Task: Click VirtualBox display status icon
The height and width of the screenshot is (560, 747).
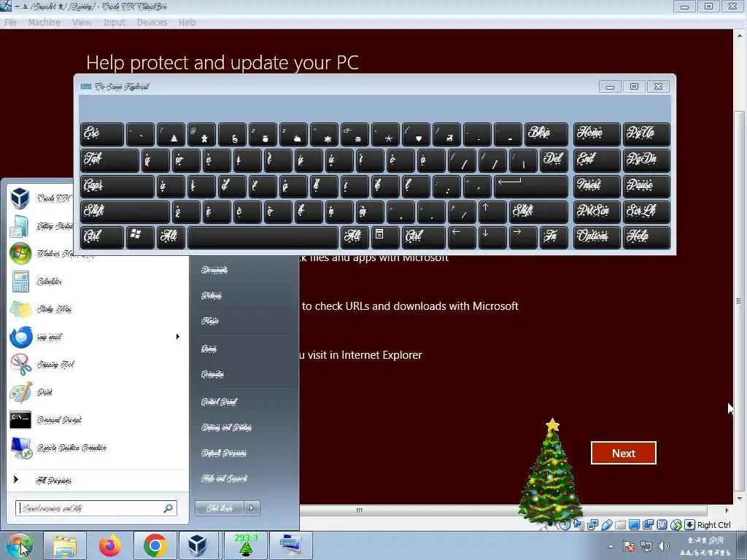Action: click(634, 525)
